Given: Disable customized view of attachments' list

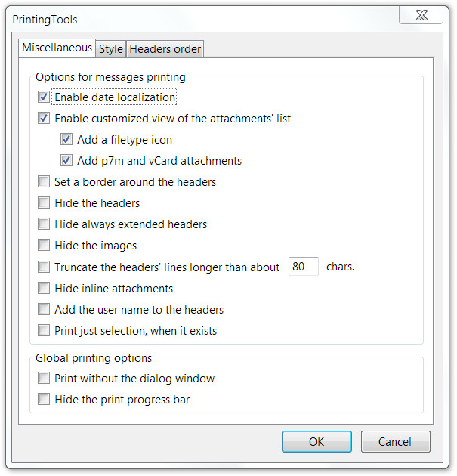Looking at the screenshot, I should pos(44,118).
